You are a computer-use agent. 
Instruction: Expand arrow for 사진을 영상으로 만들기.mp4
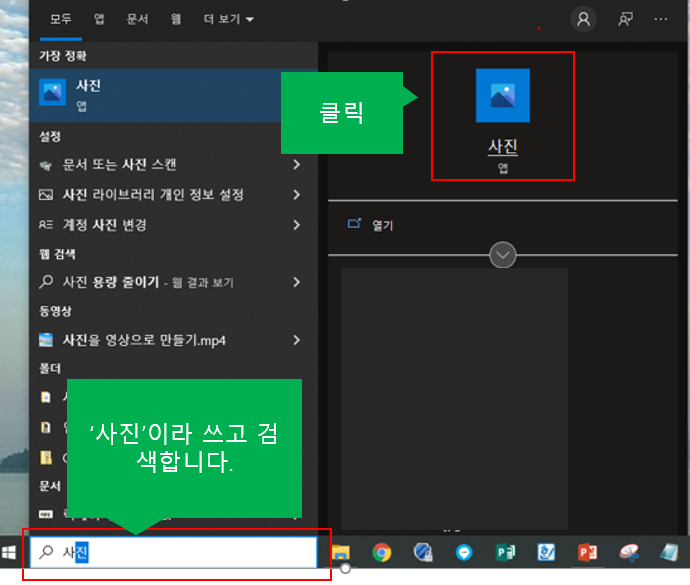(x=297, y=340)
